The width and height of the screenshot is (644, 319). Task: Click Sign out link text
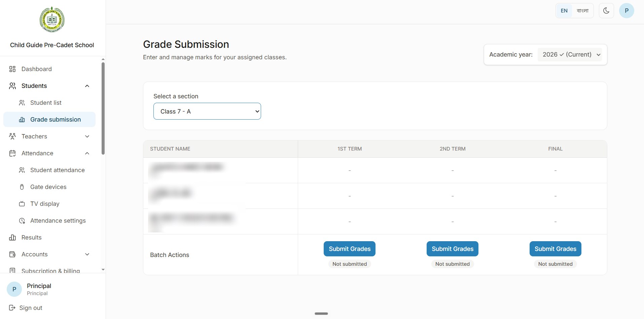pos(31,308)
